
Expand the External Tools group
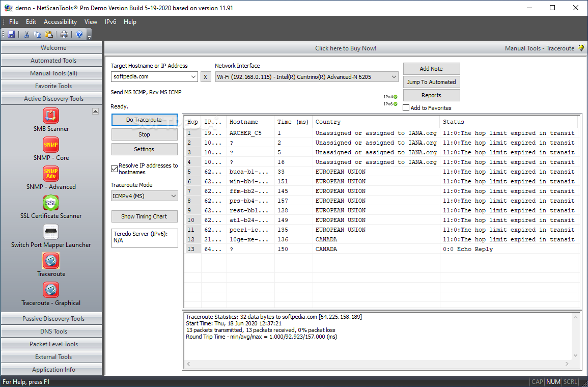pyautogui.click(x=51, y=357)
